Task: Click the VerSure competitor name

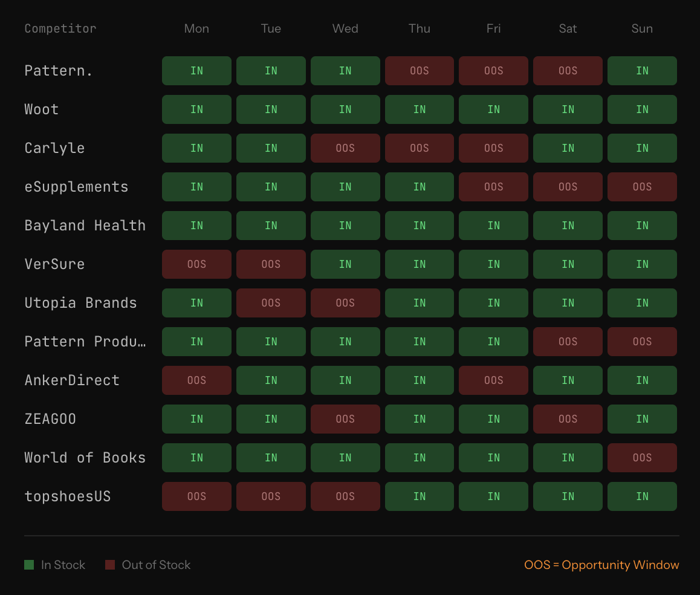Action: [54, 264]
